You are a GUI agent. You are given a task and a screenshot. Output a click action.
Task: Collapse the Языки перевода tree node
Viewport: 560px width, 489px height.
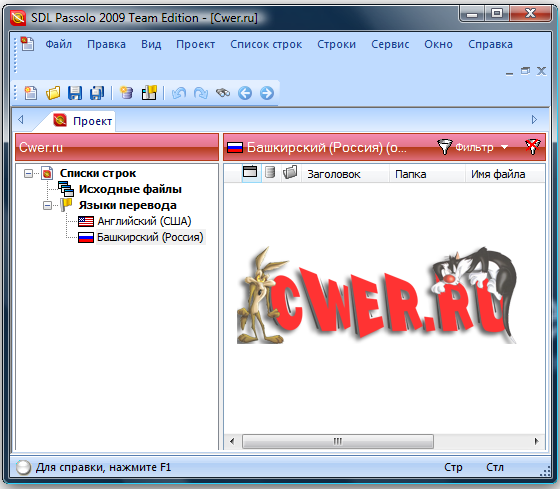(47, 206)
